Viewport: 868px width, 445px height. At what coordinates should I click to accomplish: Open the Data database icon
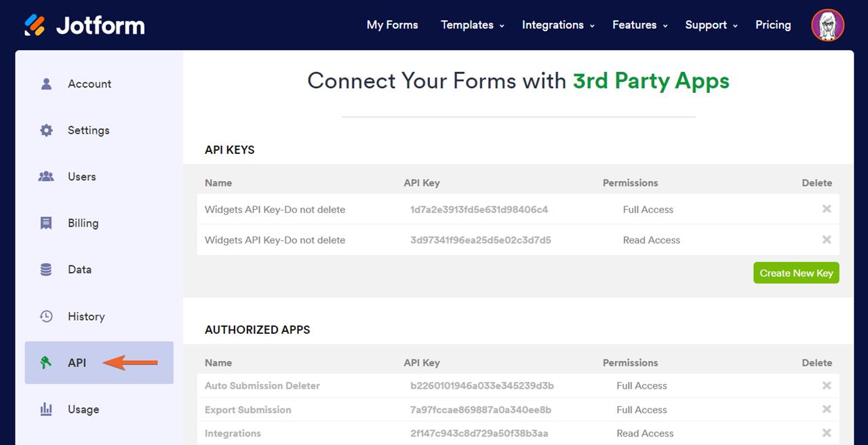[46, 269]
